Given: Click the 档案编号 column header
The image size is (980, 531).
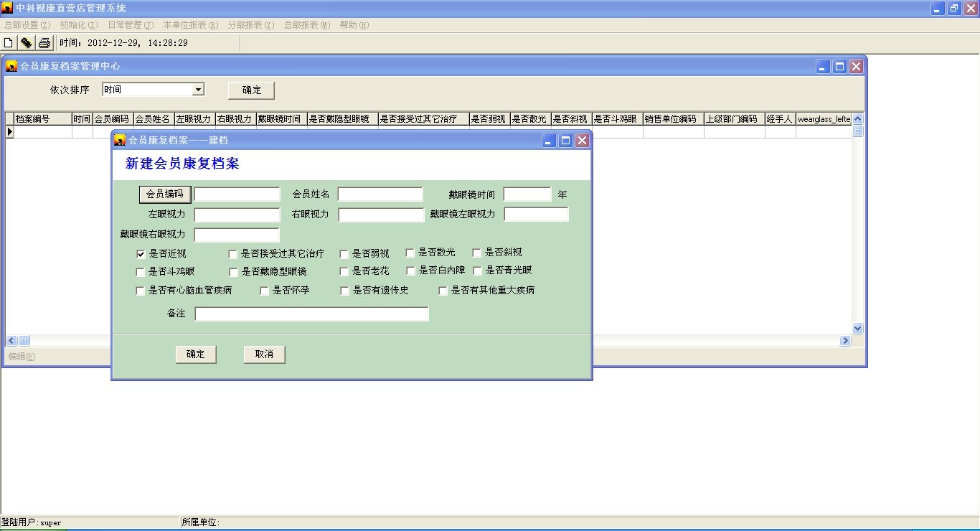Looking at the screenshot, I should (x=43, y=119).
